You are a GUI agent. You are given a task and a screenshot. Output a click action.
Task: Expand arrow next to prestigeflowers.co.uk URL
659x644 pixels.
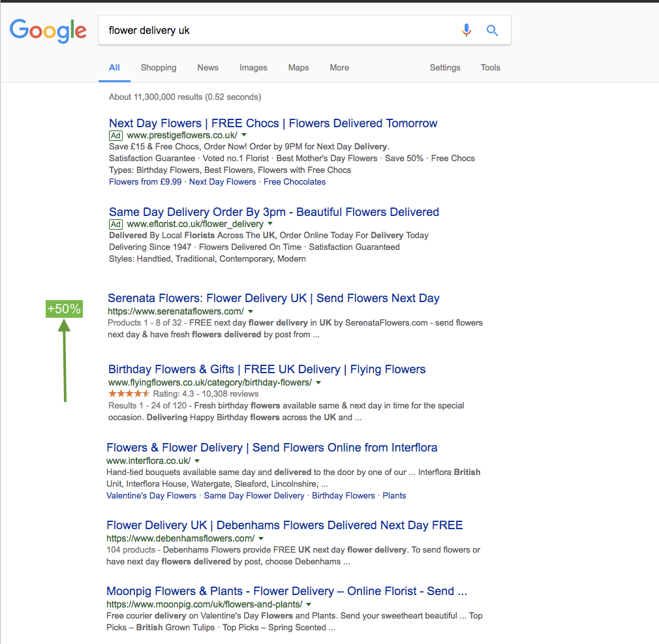click(x=244, y=135)
